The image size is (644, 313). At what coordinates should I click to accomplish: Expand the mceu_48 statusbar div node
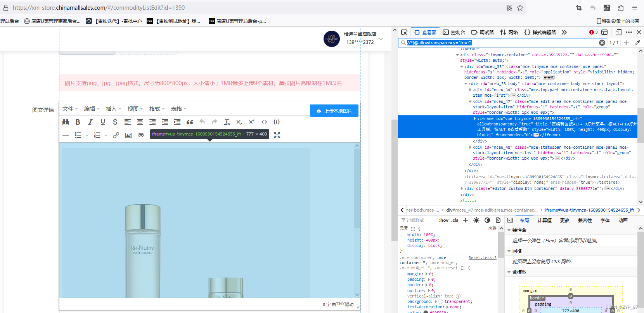tap(470, 148)
